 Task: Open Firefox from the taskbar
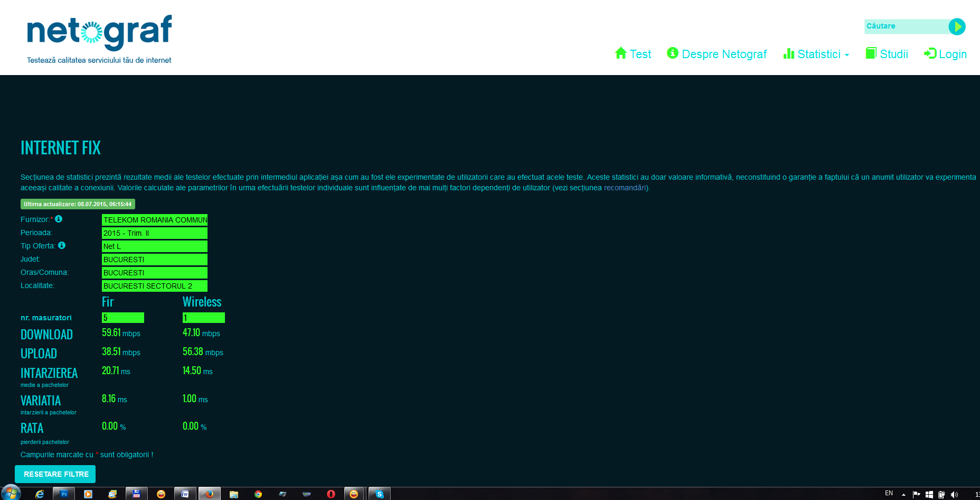209,494
